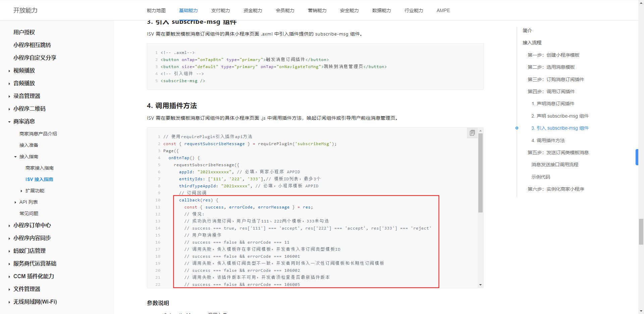Open 行业能力 tab
The width and height of the screenshot is (644, 314).
(414, 10)
